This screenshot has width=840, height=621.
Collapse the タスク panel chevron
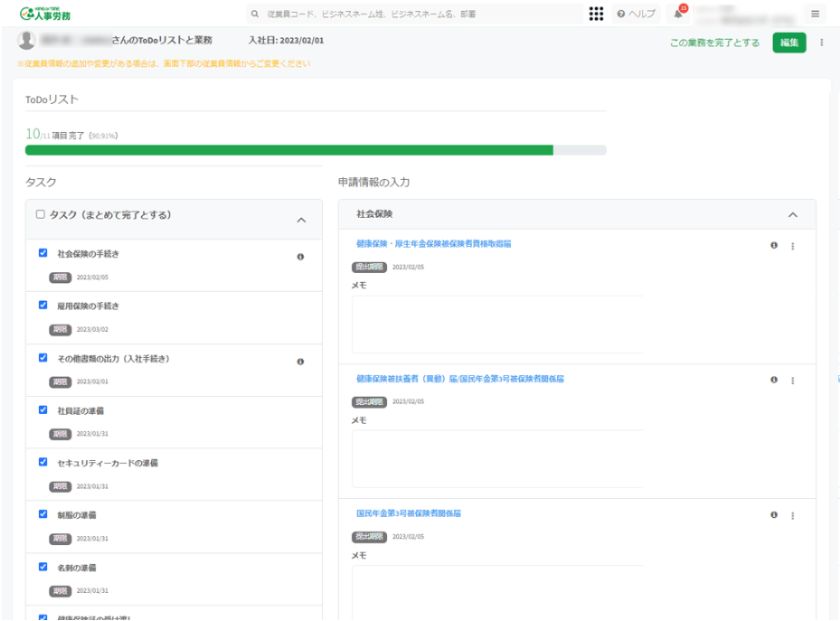pos(301,220)
